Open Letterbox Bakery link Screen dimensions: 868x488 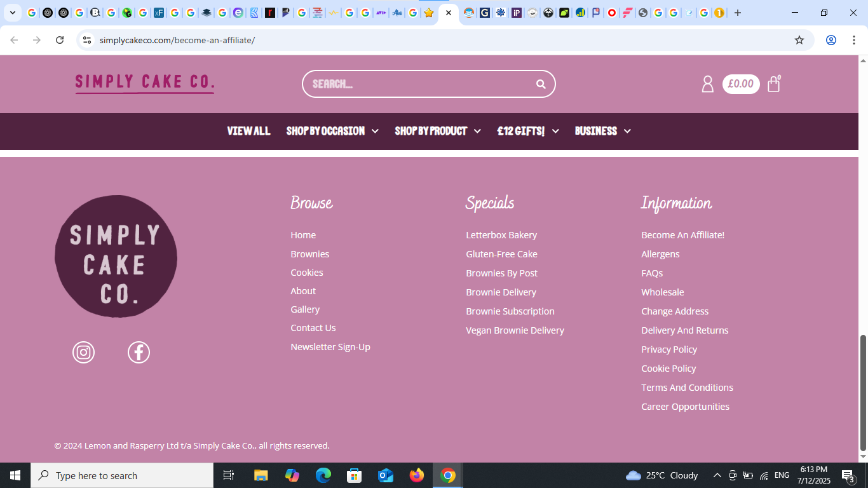coord(501,235)
